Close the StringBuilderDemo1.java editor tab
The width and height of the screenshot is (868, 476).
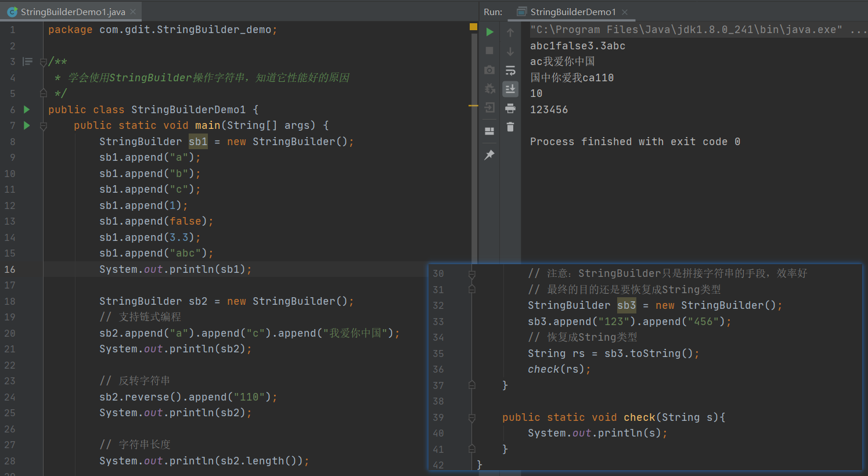(x=133, y=12)
